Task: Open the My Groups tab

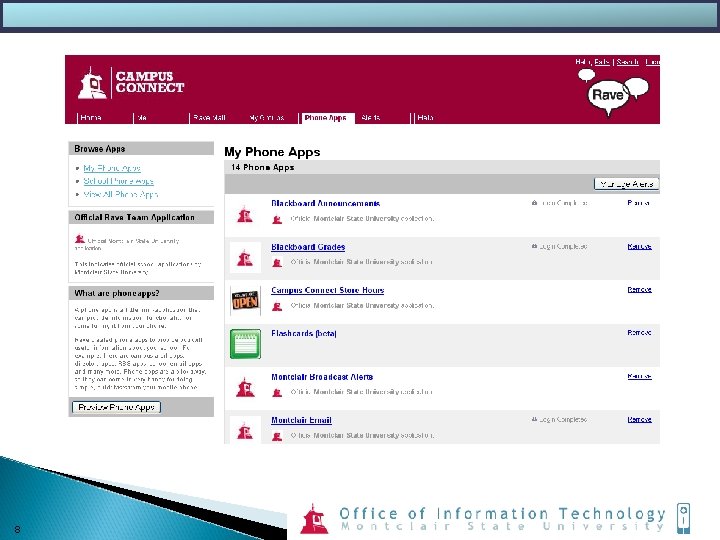Action: point(267,118)
